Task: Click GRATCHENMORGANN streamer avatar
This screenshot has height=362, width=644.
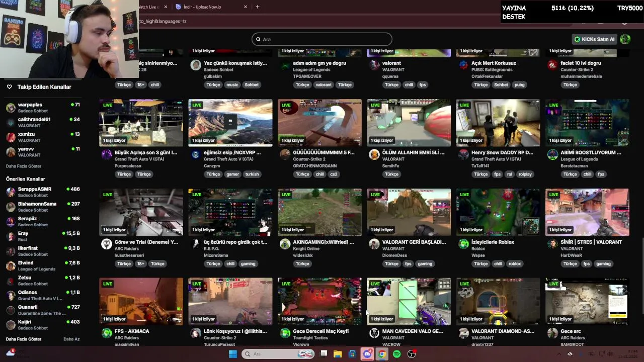Action: pyautogui.click(x=285, y=154)
